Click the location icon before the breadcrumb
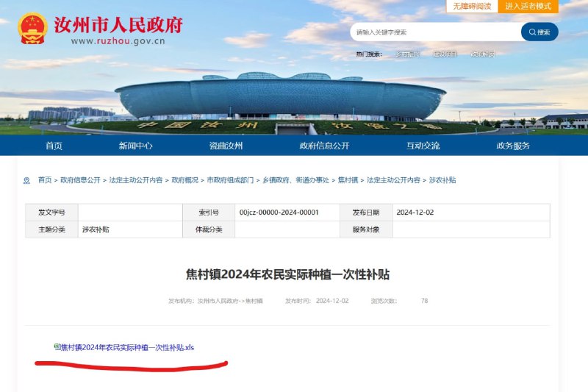588x392 pixels. (26, 181)
